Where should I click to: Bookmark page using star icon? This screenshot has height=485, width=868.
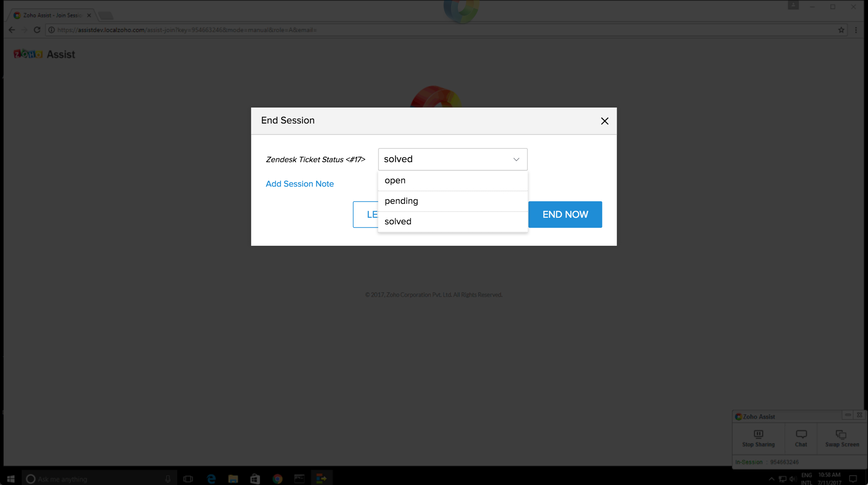[x=841, y=30]
